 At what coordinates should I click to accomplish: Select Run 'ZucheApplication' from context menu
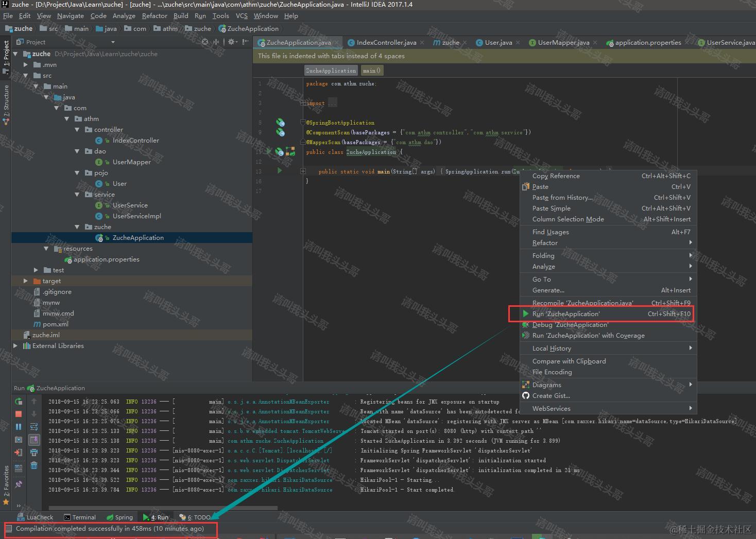click(x=566, y=314)
